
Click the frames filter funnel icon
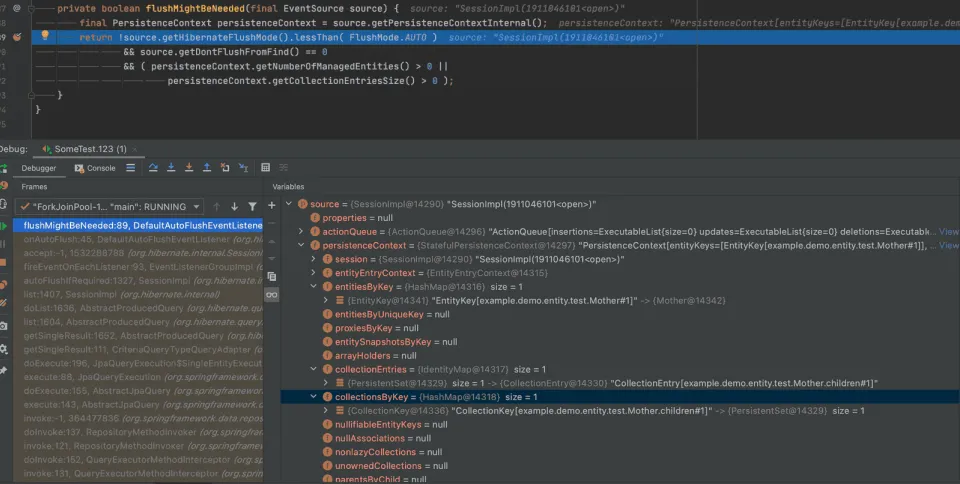(252, 207)
